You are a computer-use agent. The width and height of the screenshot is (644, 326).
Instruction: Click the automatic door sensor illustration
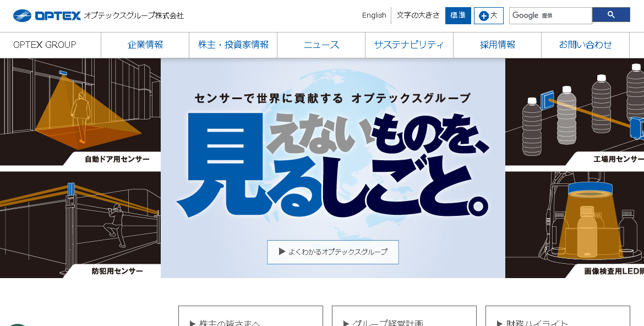click(80, 111)
